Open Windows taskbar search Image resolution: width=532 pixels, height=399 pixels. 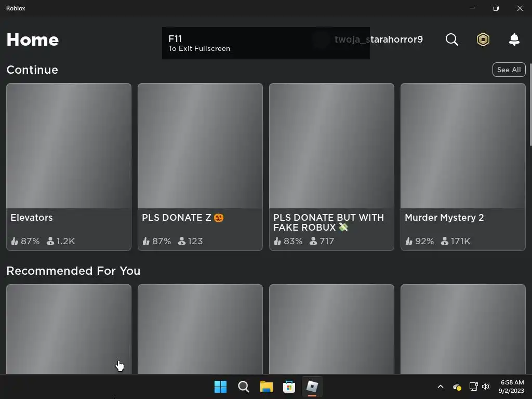[243, 387]
